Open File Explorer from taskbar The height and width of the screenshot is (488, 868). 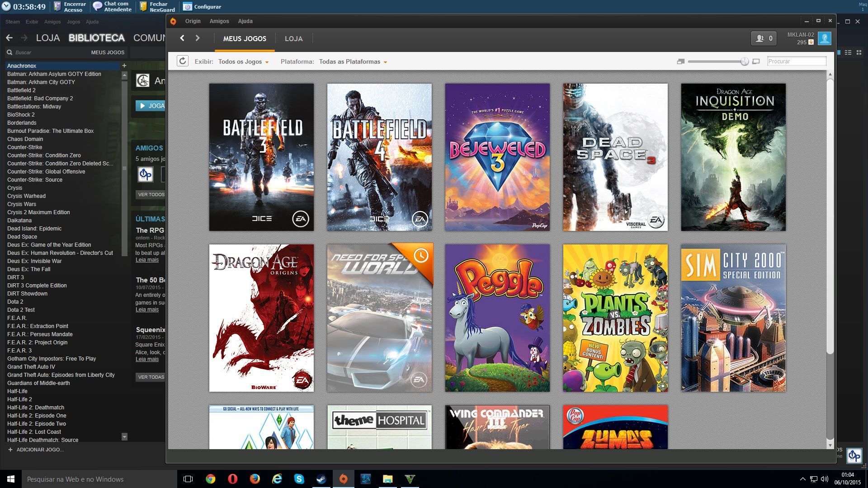(388, 479)
